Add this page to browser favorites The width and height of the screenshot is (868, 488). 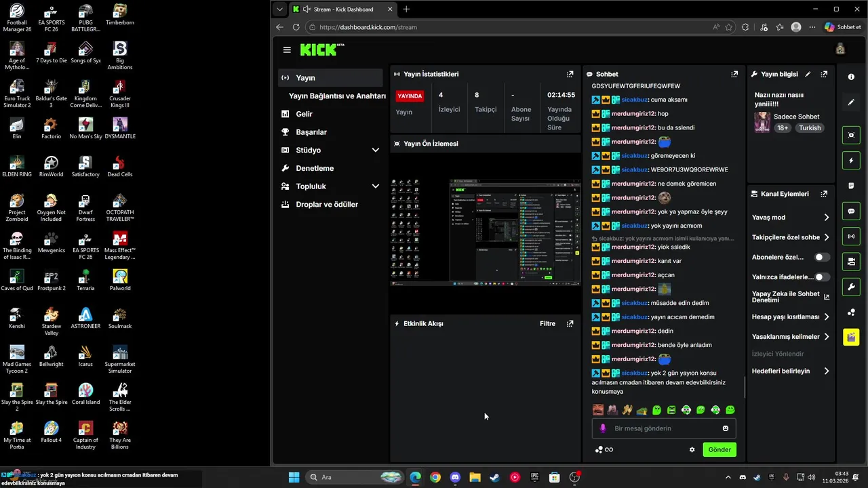[729, 27]
